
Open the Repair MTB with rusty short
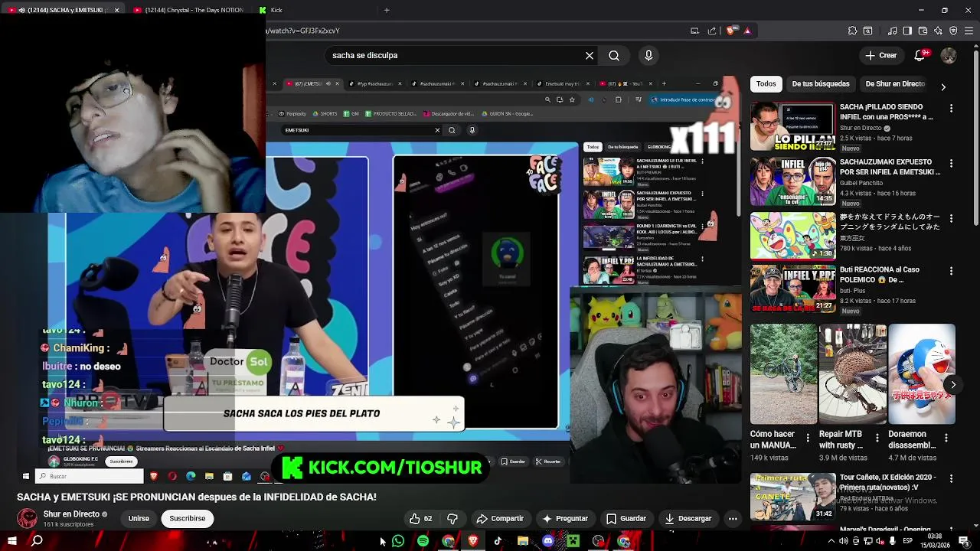click(853, 374)
